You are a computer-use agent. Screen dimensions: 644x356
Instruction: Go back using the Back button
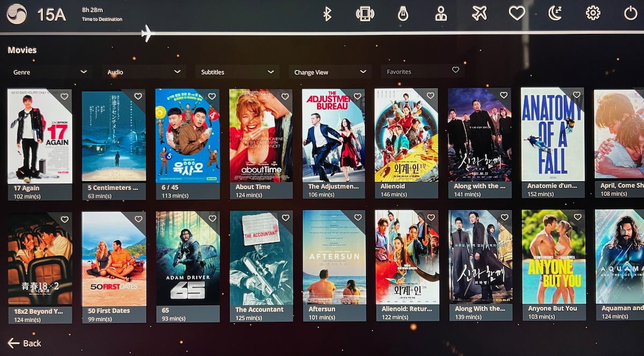pos(25,343)
